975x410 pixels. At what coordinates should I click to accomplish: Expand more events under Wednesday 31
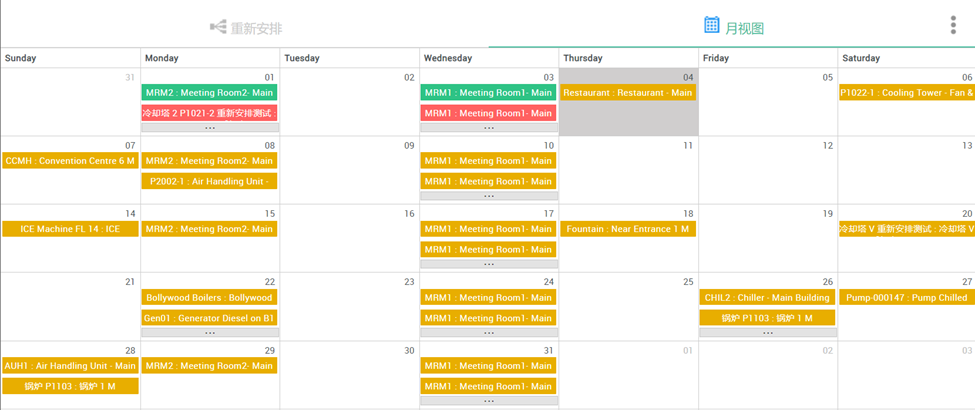click(x=489, y=401)
